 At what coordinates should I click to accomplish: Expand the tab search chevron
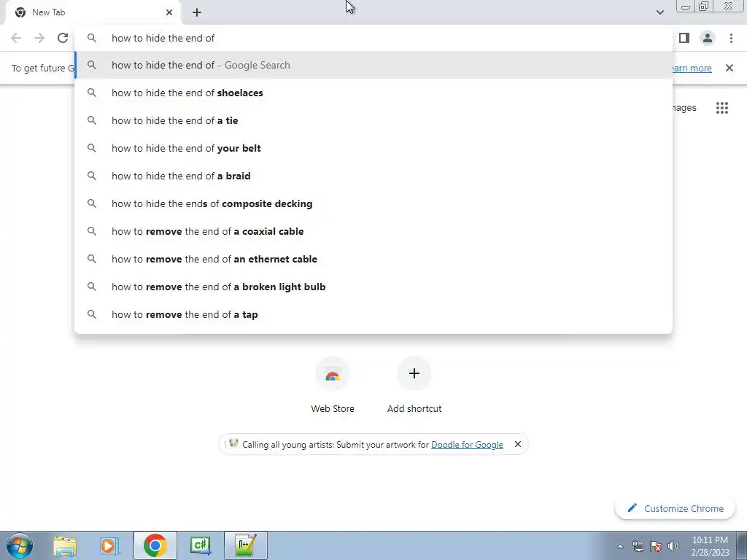click(659, 12)
